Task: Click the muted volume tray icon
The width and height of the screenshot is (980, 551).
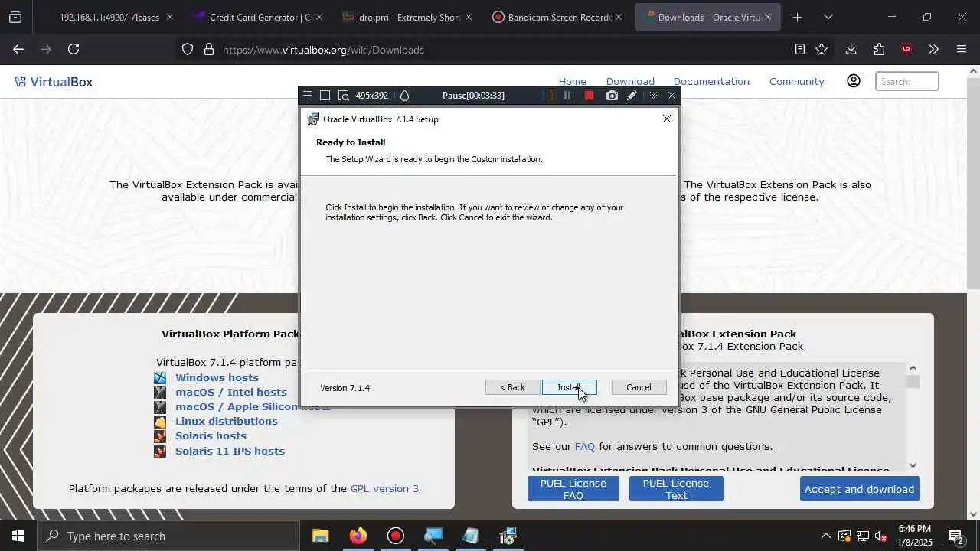Action: tap(881, 536)
